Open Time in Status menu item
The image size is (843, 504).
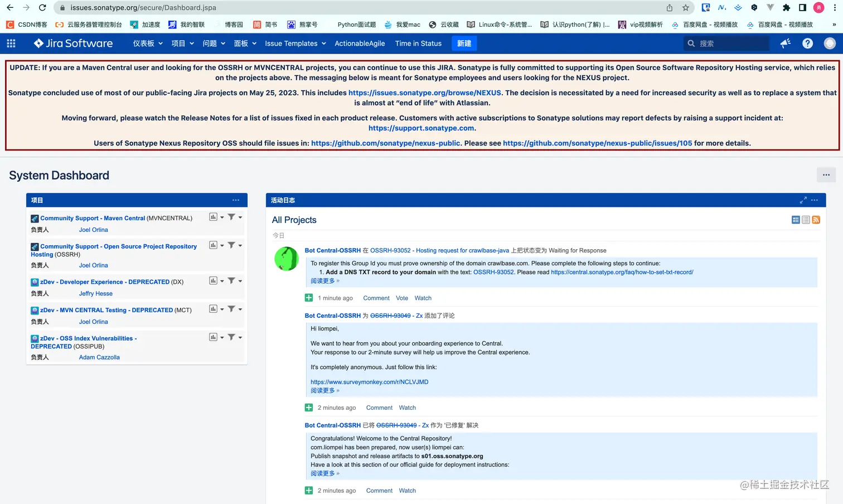[418, 43]
